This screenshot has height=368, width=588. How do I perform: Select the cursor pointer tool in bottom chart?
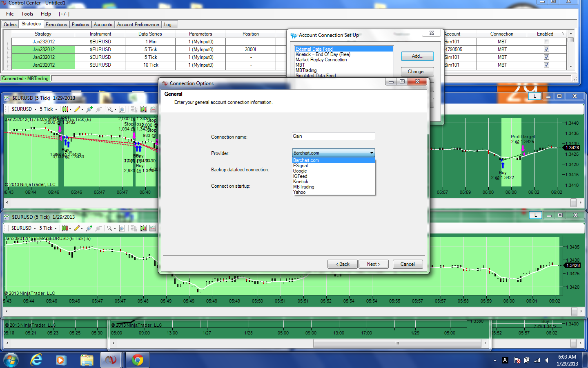(109, 228)
